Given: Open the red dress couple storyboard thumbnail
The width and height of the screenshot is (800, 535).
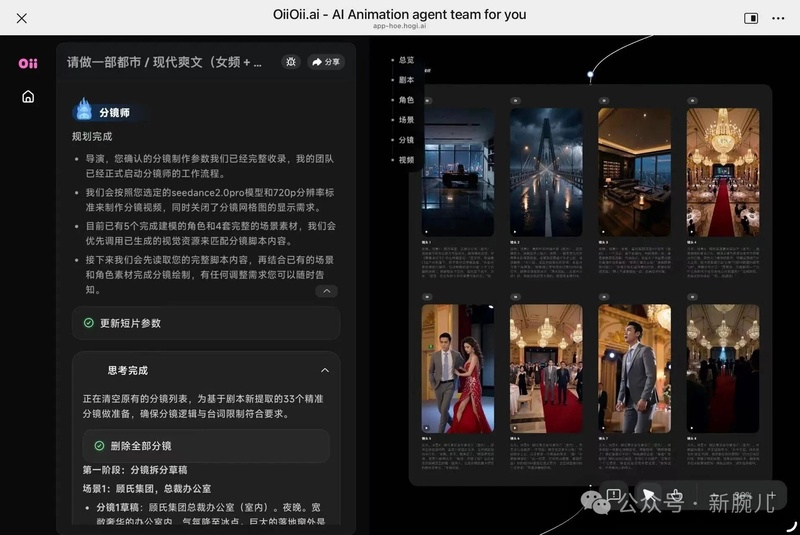Looking at the screenshot, I should click(457, 369).
